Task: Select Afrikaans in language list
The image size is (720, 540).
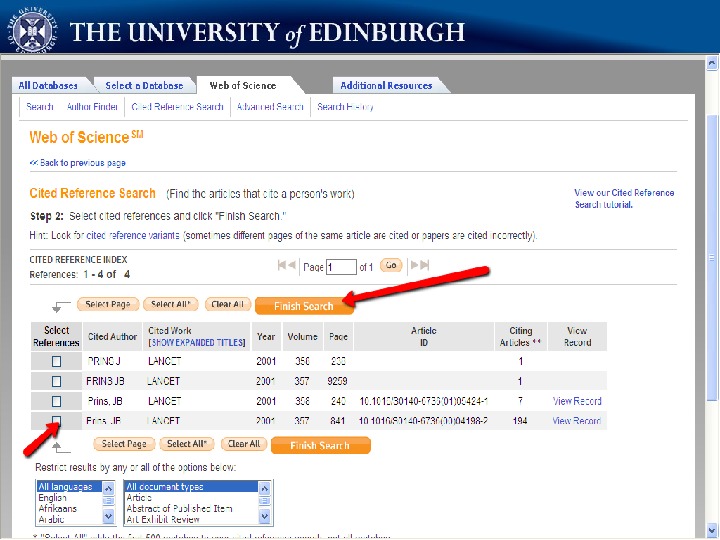Action: click(x=69, y=509)
